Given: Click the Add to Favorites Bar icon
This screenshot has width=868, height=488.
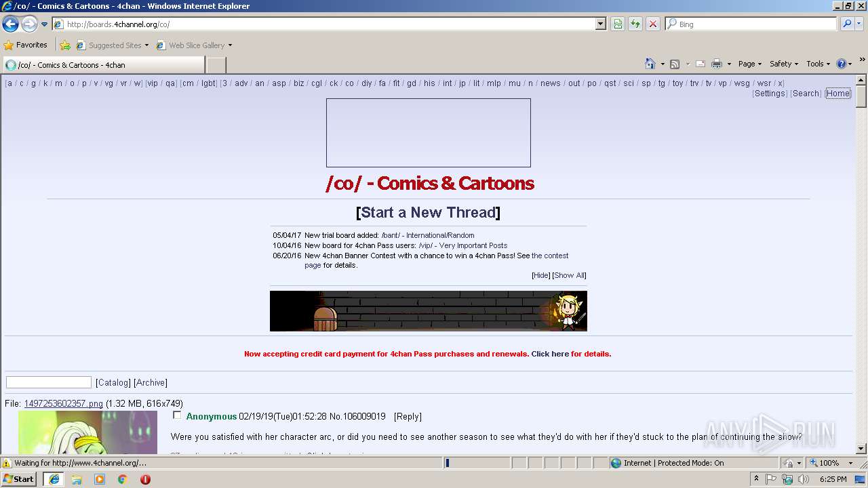Looking at the screenshot, I should click(65, 45).
